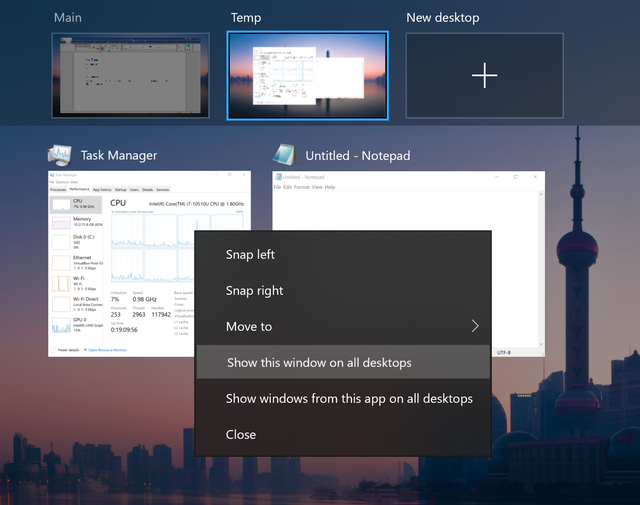Click the threads count 2963
Image resolution: width=640 pixels, height=505 pixels.
coord(139,314)
